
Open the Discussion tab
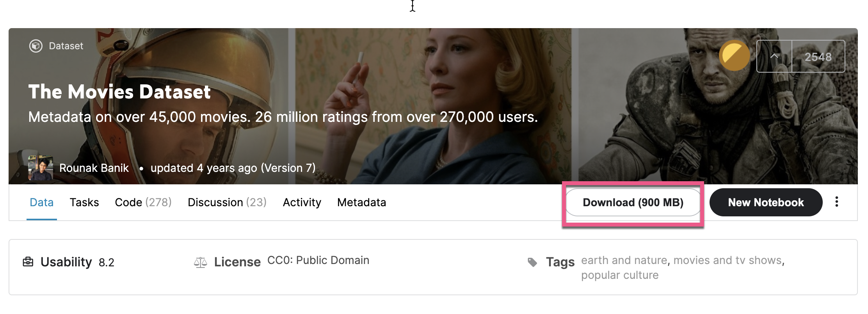[x=227, y=202]
